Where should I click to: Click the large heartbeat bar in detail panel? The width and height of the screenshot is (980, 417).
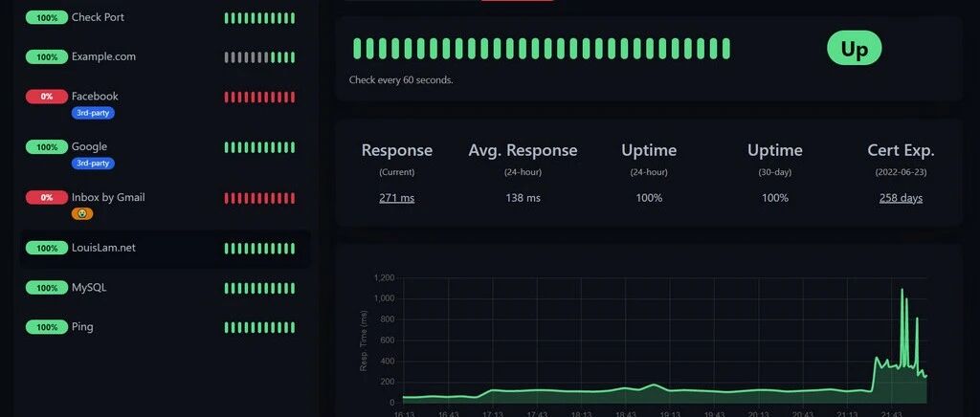point(542,49)
